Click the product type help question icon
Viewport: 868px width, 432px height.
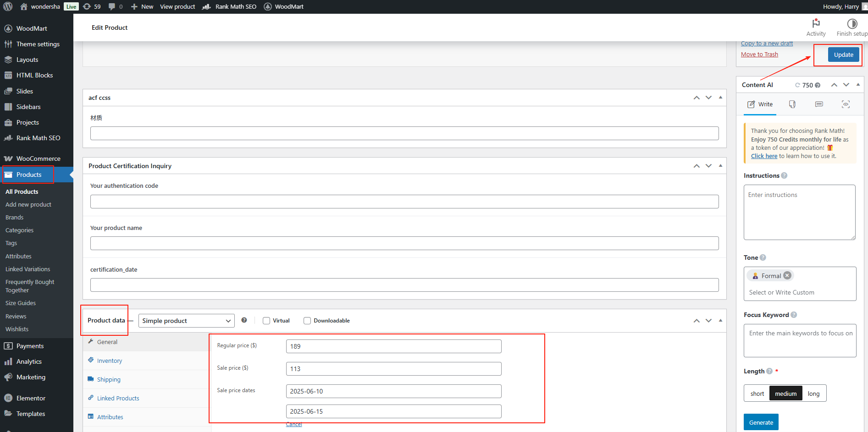pyautogui.click(x=244, y=320)
